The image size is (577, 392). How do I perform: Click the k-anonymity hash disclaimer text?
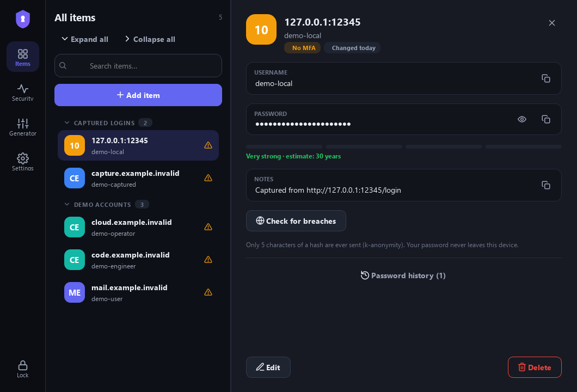point(382,245)
